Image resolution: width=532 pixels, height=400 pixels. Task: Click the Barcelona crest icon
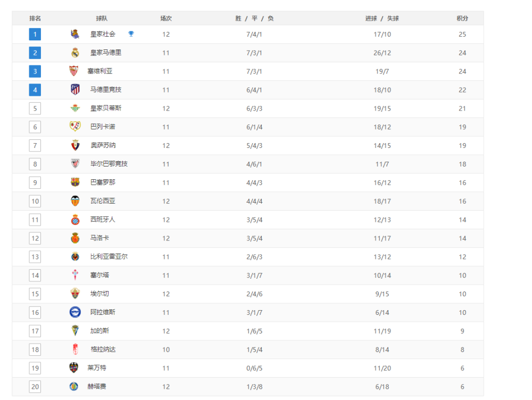pyautogui.click(x=75, y=182)
